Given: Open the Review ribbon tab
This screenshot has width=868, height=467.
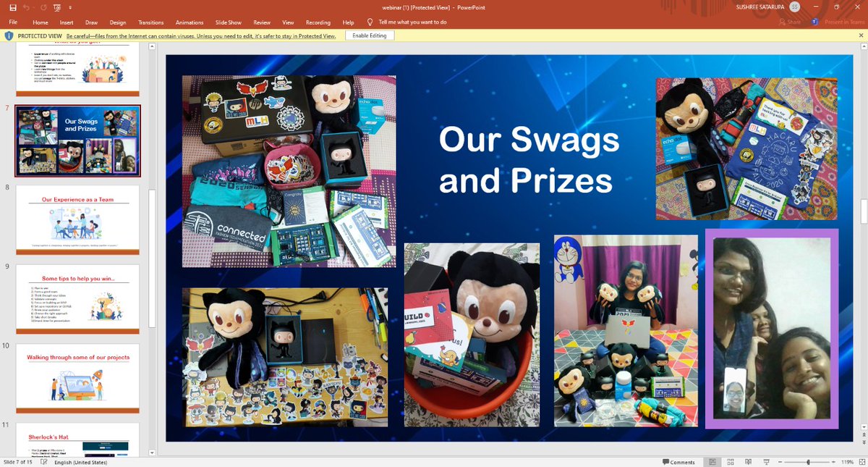Looking at the screenshot, I should click(x=262, y=22).
